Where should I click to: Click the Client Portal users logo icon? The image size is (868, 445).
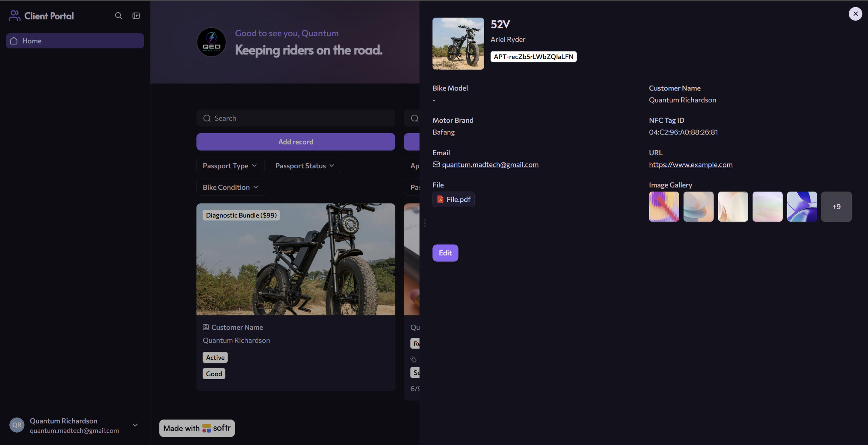click(x=14, y=15)
